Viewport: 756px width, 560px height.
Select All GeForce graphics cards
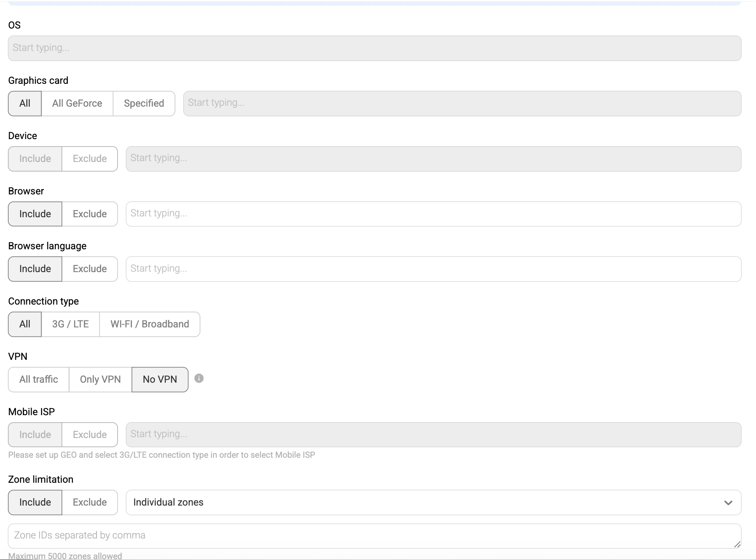click(77, 104)
